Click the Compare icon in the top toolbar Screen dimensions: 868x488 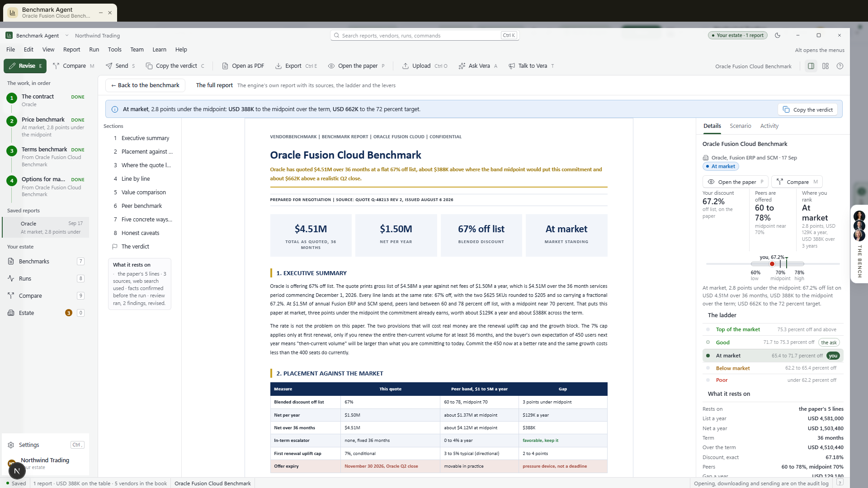56,66
